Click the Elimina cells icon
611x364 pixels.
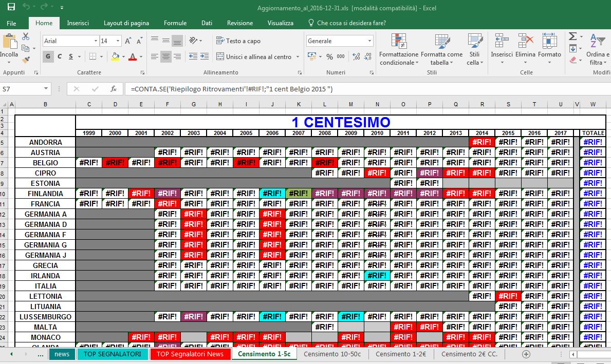click(x=525, y=50)
